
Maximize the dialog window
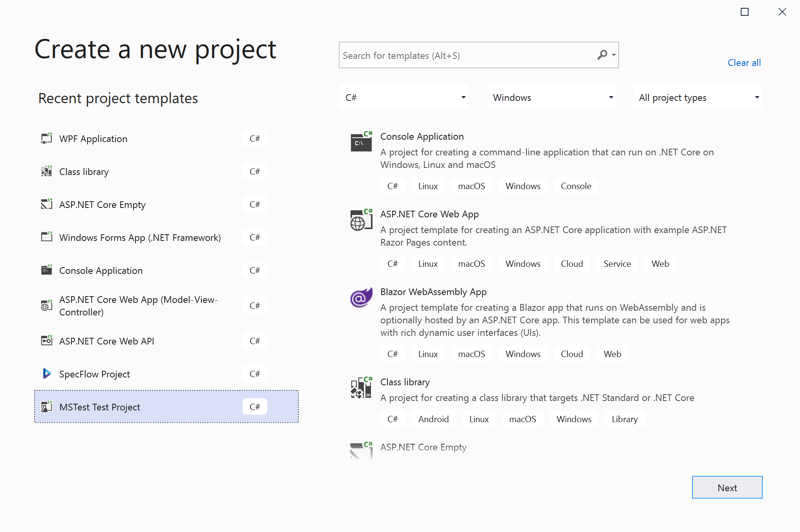[x=744, y=12]
